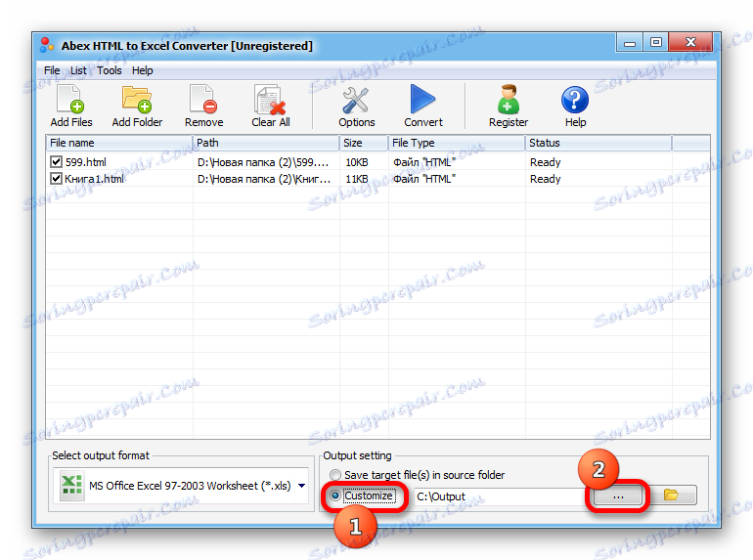Click the path cell of 599.html
This screenshot has height=560, width=753.
pos(263,162)
